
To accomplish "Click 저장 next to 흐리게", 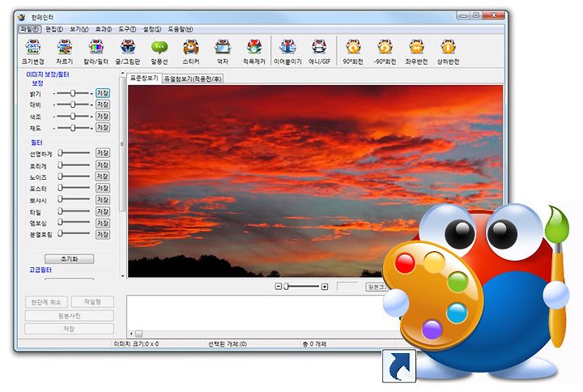I will [103, 164].
